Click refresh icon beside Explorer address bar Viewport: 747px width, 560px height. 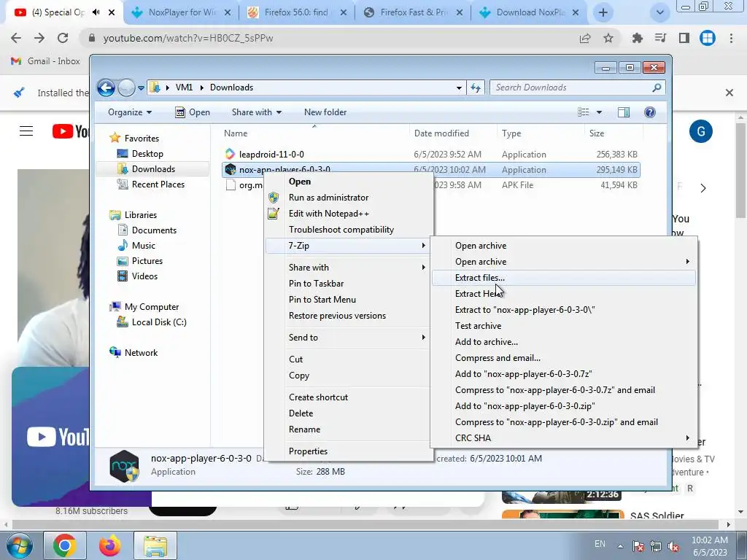476,87
